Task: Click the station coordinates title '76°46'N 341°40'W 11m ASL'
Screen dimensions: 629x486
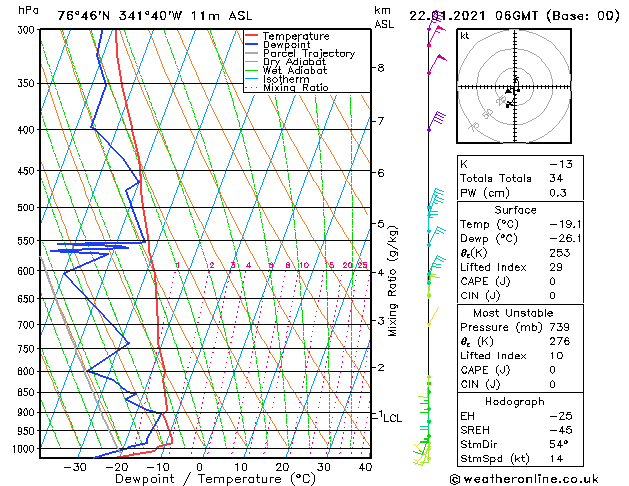Action: point(155,16)
